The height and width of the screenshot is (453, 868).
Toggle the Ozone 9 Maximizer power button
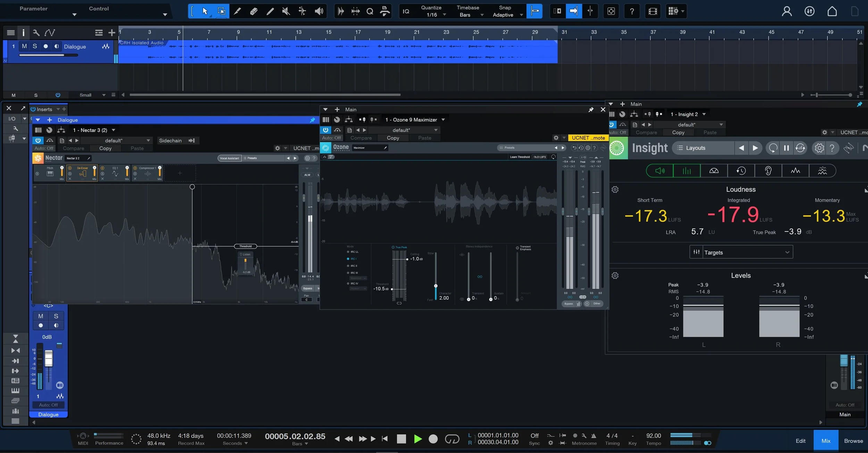tap(325, 130)
